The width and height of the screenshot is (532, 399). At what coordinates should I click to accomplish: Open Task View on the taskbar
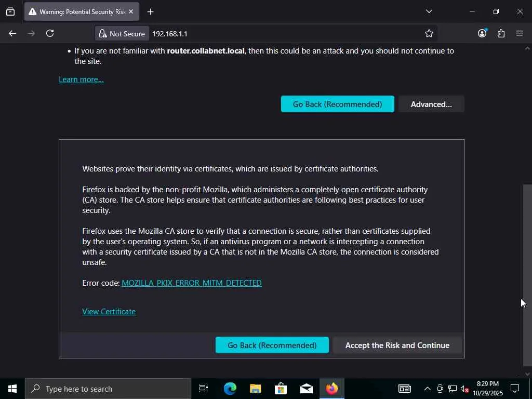point(204,389)
